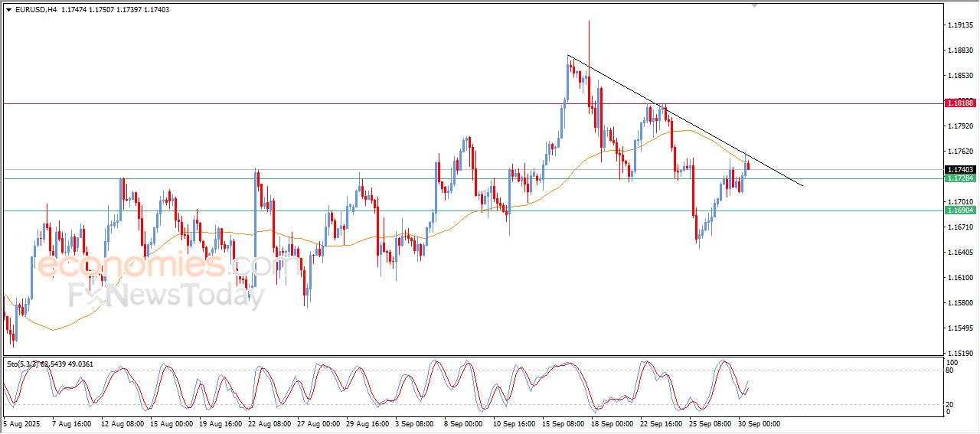Click the 5 Aug 2025 date label
The height and width of the screenshot is (434, 980).
pos(23,423)
